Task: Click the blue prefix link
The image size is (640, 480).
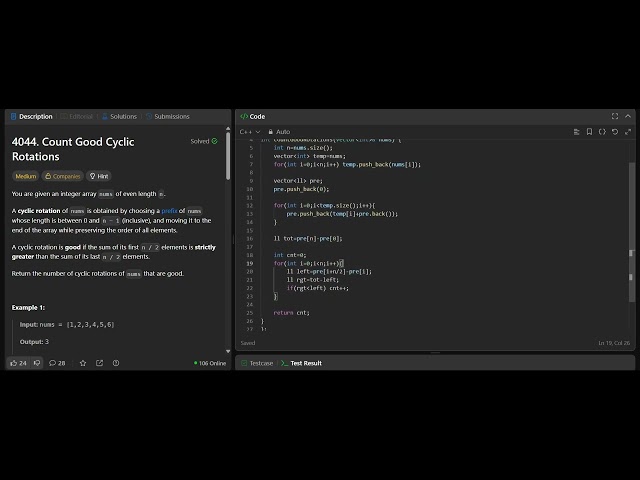Action: (x=169, y=211)
